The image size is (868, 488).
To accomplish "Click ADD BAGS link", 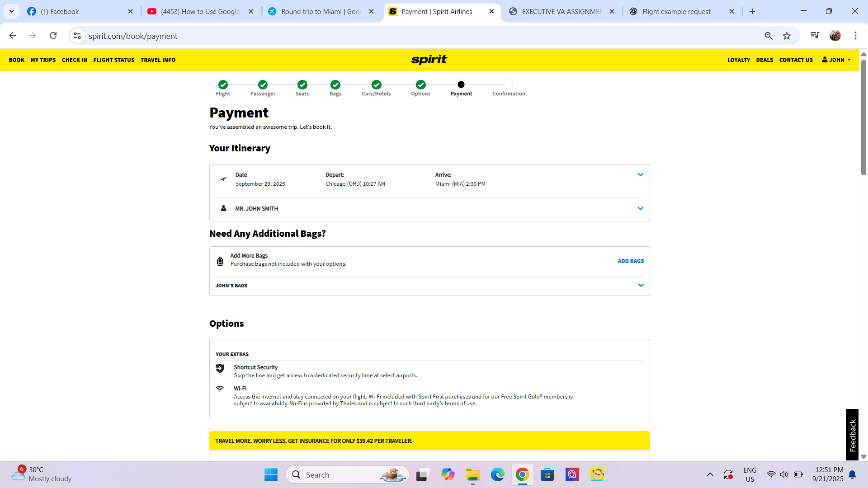I will pos(631,261).
